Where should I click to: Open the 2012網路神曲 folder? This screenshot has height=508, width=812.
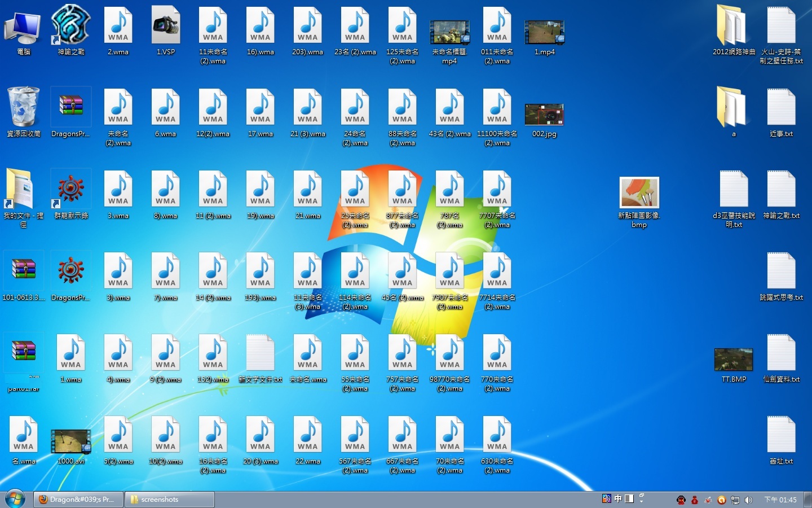tap(734, 30)
